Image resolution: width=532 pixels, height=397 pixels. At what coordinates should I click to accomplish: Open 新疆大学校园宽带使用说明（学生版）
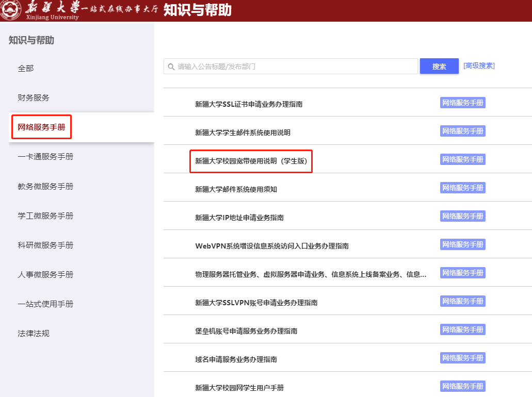[x=251, y=161]
